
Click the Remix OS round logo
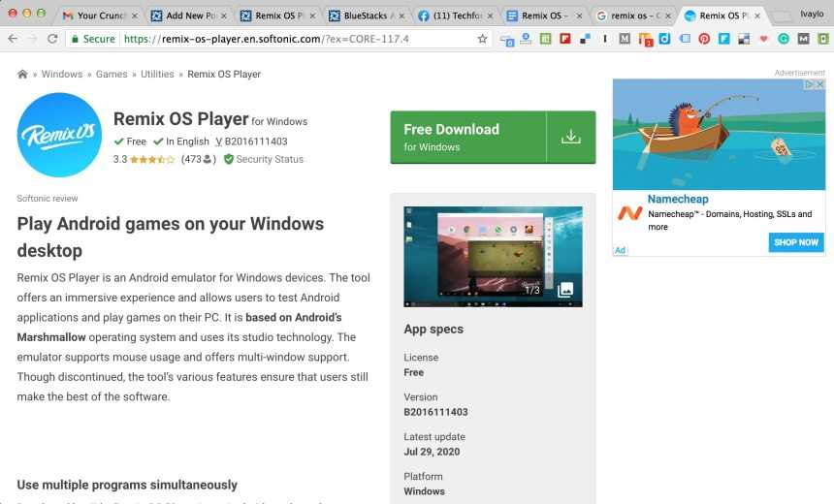tap(59, 135)
